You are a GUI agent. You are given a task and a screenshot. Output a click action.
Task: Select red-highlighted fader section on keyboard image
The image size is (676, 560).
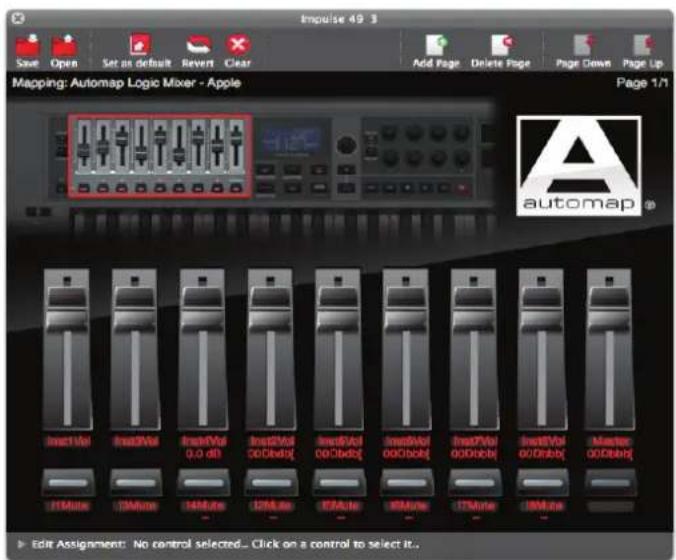[160, 156]
